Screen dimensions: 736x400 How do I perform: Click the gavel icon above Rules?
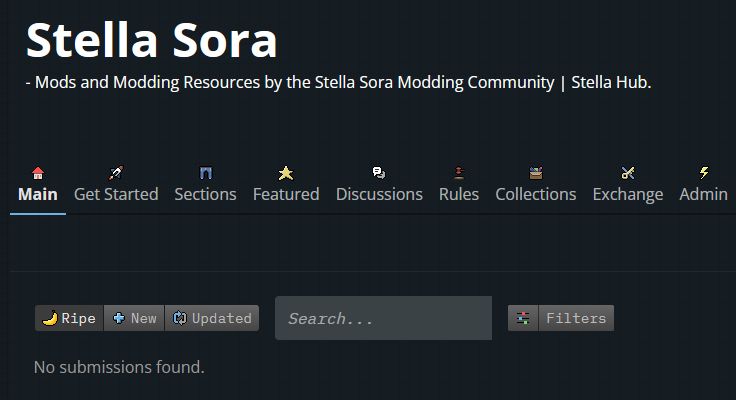(x=459, y=173)
